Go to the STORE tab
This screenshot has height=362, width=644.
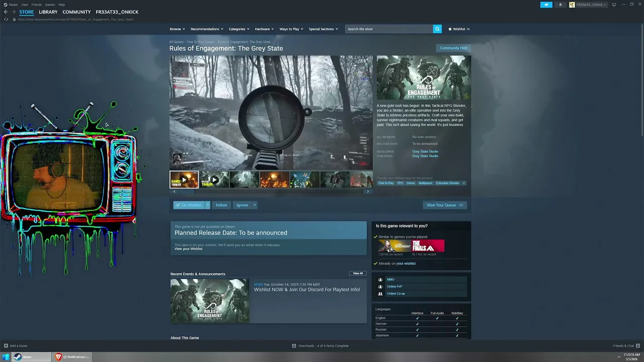pyautogui.click(x=27, y=12)
